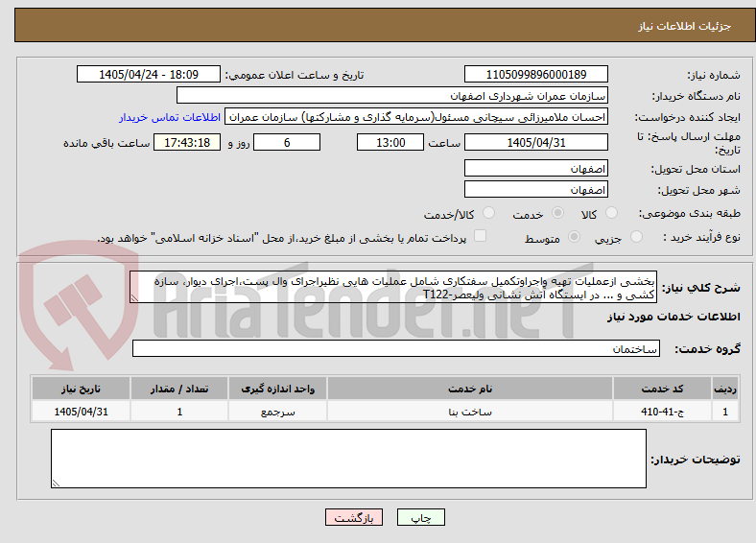Click the delivery province field اصفهان
Image resolution: width=756 pixels, height=543 pixels.
click(x=535, y=168)
